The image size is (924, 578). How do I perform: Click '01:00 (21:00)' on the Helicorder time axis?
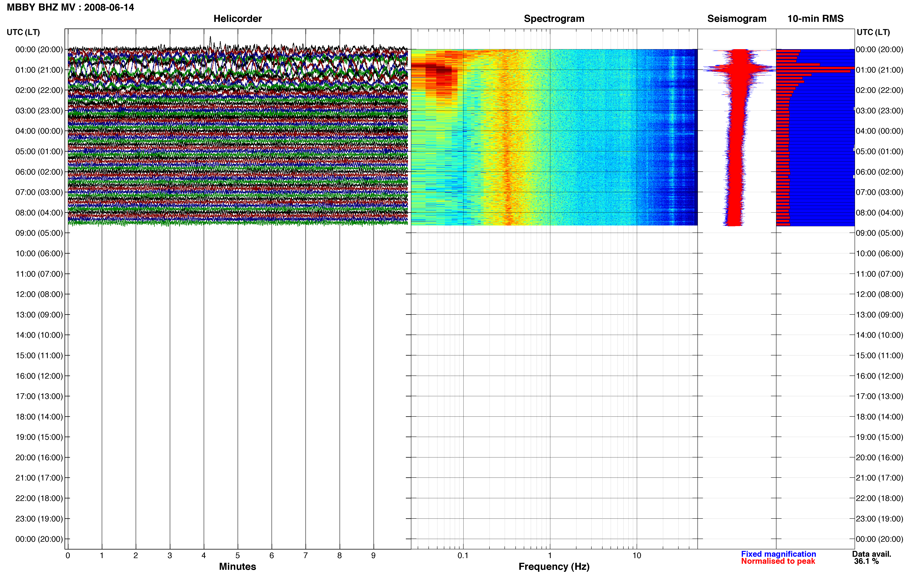39,70
